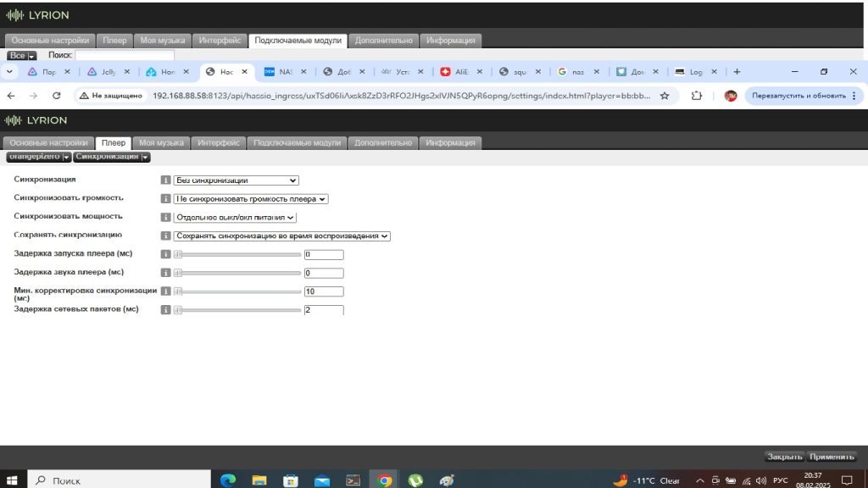Open info icon for Синхронизировать громкость
868x488 pixels.
[166, 199]
